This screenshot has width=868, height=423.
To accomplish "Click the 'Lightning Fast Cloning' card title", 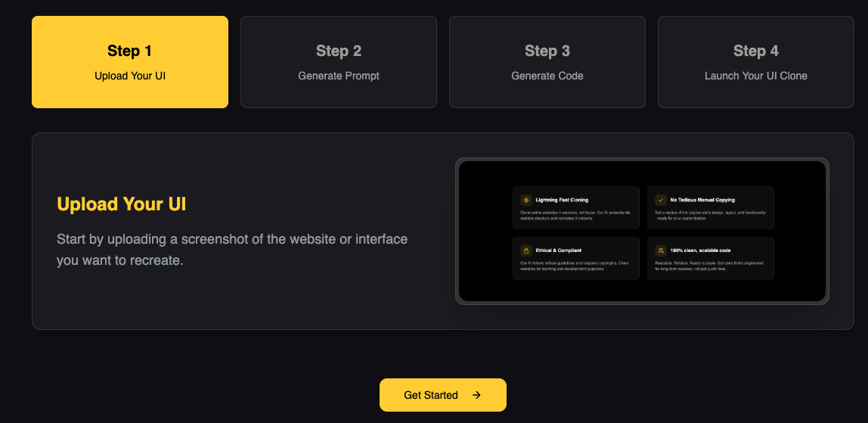I will click(562, 200).
